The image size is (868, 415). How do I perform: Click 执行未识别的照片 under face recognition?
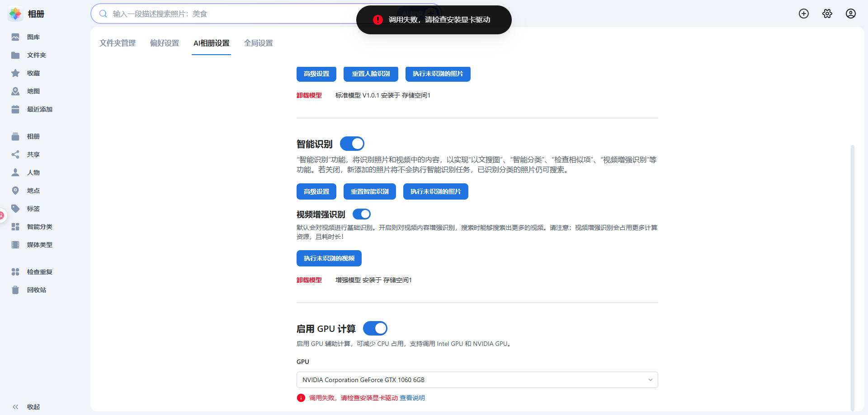pyautogui.click(x=438, y=74)
